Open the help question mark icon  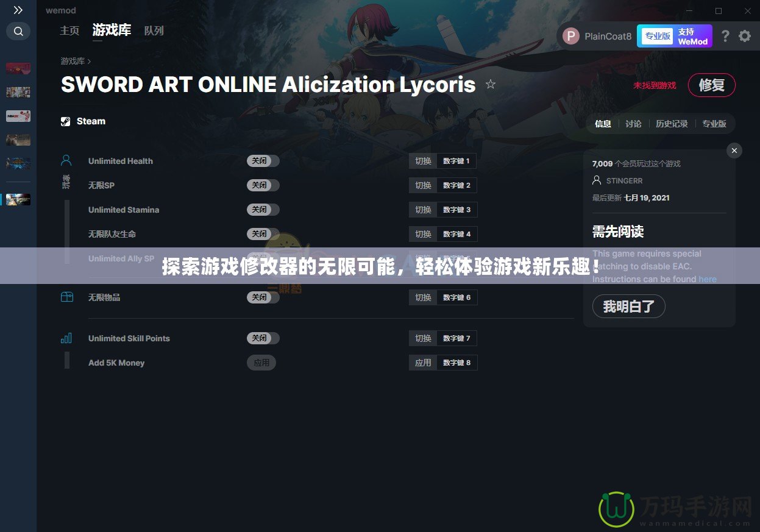725,36
